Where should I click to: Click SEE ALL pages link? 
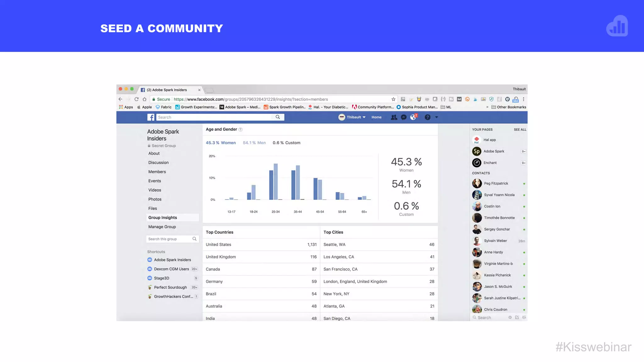pyautogui.click(x=520, y=129)
